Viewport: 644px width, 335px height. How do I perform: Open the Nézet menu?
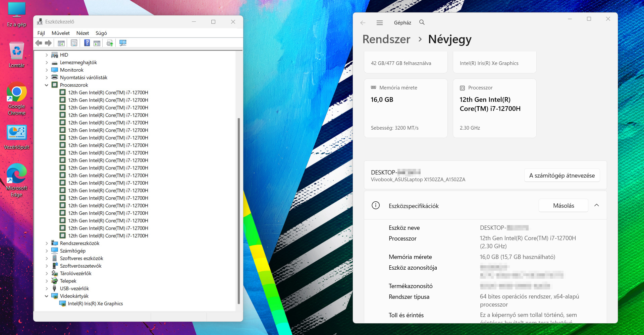pos(83,33)
